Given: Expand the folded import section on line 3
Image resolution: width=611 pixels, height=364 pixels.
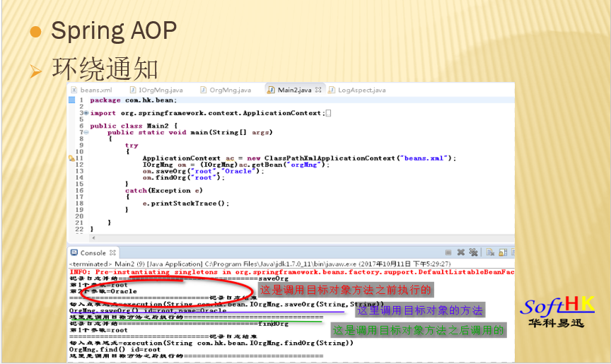Looking at the screenshot, I should coord(86,113).
